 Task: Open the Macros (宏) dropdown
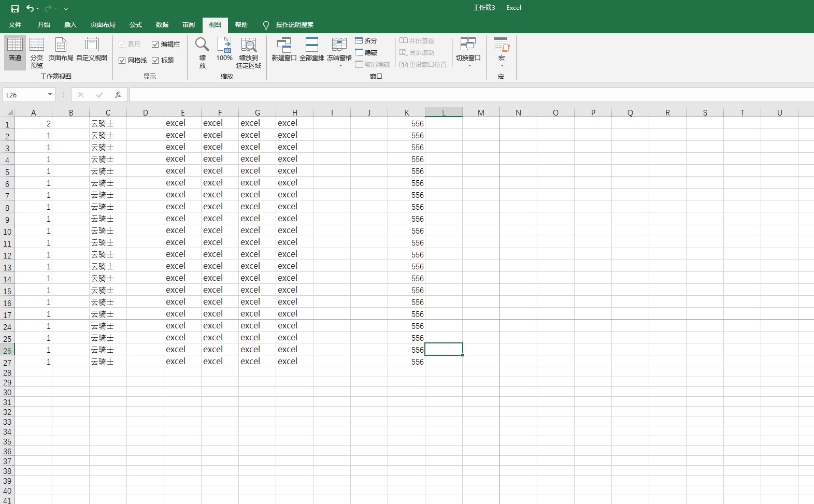[x=502, y=65]
